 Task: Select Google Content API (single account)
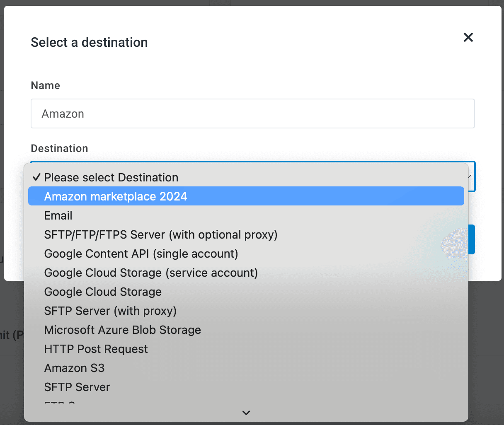141,254
